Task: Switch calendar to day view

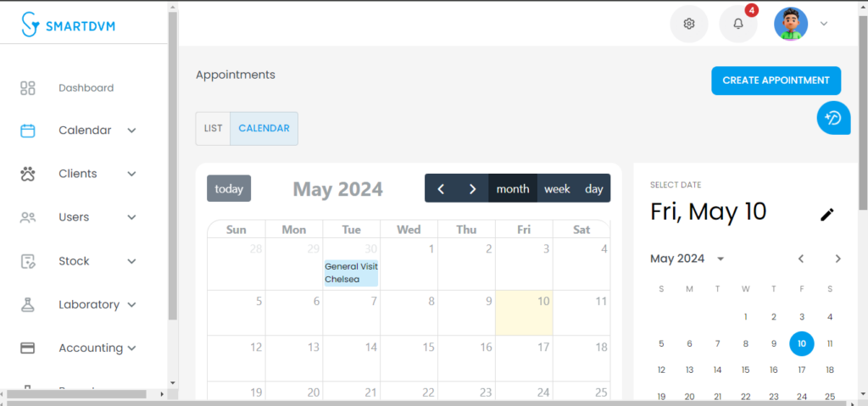Action: 594,188
